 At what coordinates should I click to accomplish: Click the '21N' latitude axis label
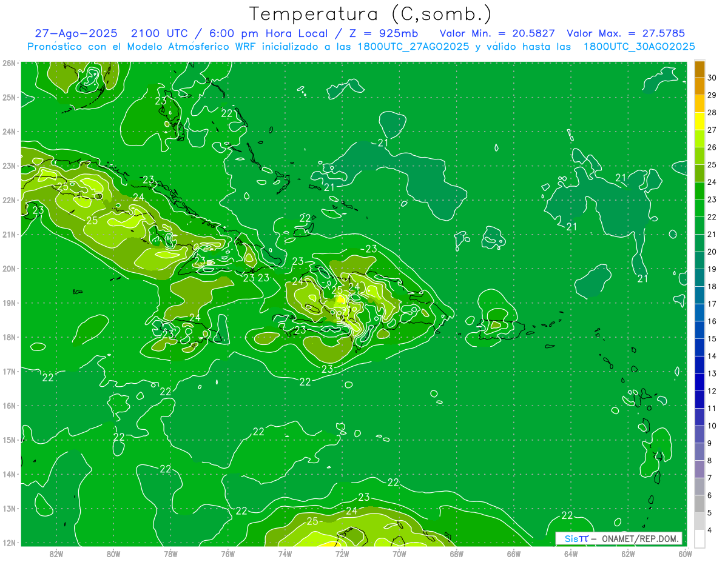pyautogui.click(x=9, y=235)
